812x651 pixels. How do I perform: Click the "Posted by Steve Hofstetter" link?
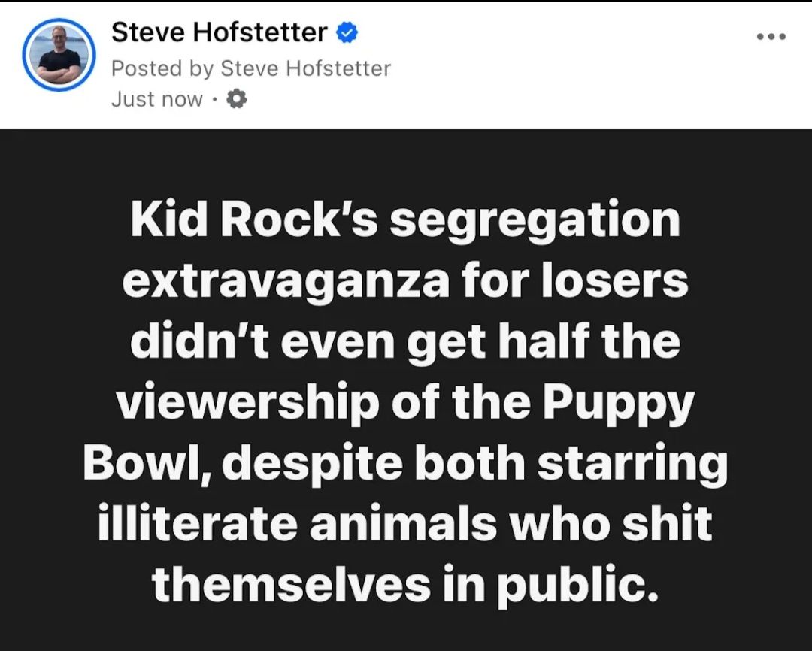[251, 68]
